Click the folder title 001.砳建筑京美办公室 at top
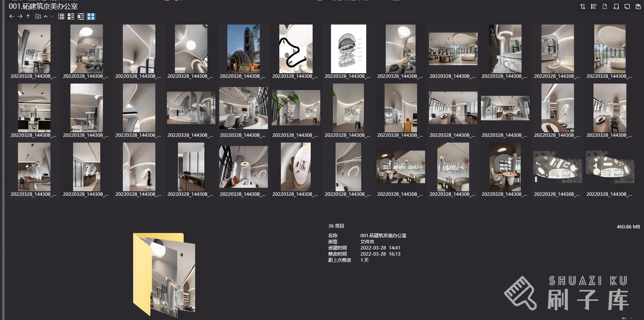The width and height of the screenshot is (644, 320). coord(43,6)
